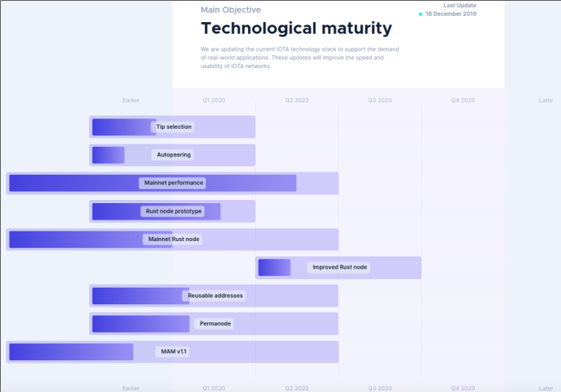
Task: Click the Q2 2020 top column header
Action: (x=296, y=100)
